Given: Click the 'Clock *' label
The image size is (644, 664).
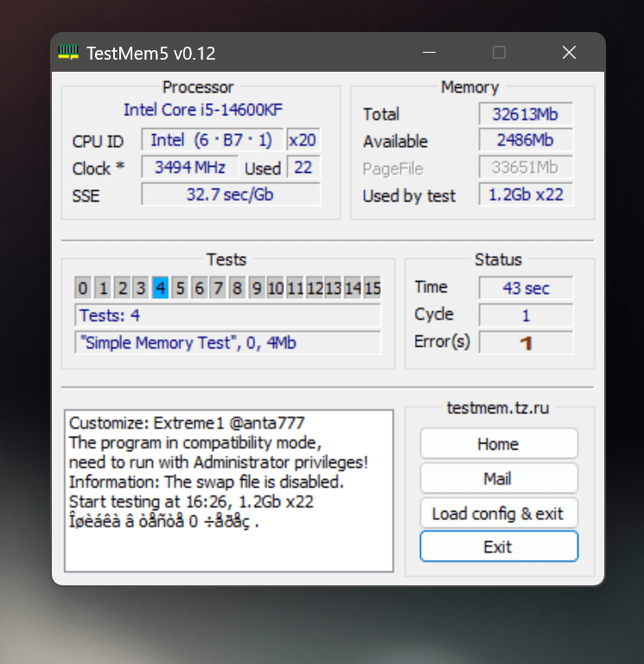Looking at the screenshot, I should click(x=99, y=169).
